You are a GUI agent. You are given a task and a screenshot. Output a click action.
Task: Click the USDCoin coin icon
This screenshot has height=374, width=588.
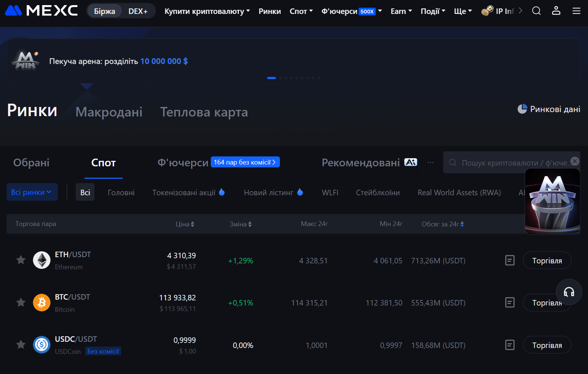(x=42, y=345)
